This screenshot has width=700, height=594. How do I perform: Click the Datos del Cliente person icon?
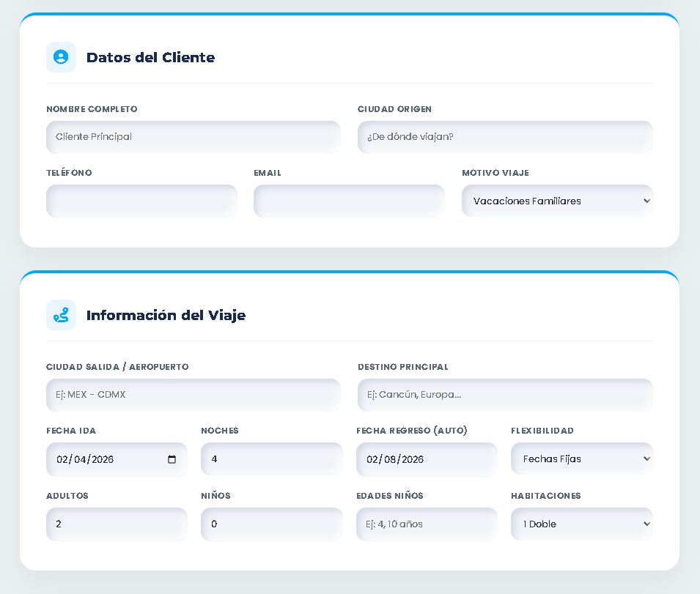pyautogui.click(x=61, y=57)
